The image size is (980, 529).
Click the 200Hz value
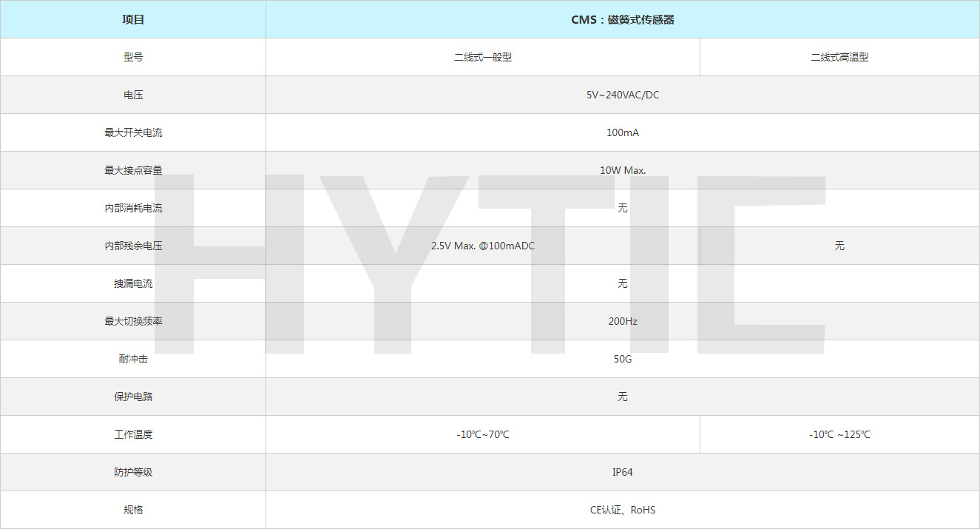click(x=623, y=321)
